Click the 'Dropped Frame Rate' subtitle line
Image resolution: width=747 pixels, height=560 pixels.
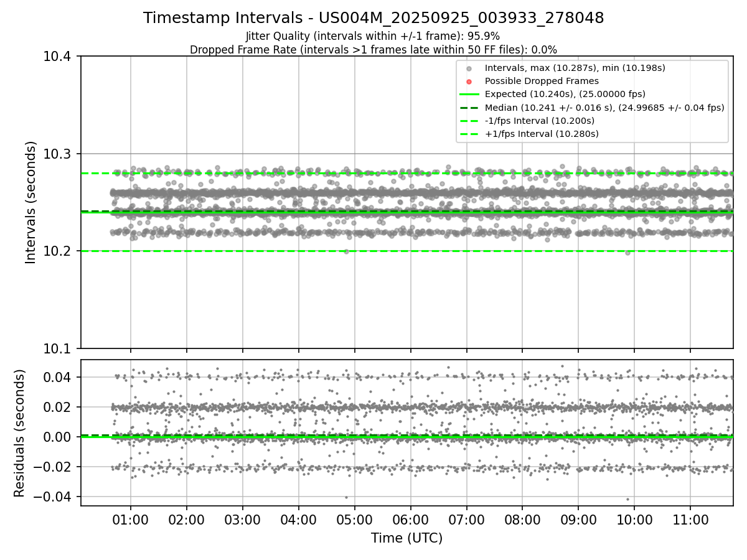(374, 50)
